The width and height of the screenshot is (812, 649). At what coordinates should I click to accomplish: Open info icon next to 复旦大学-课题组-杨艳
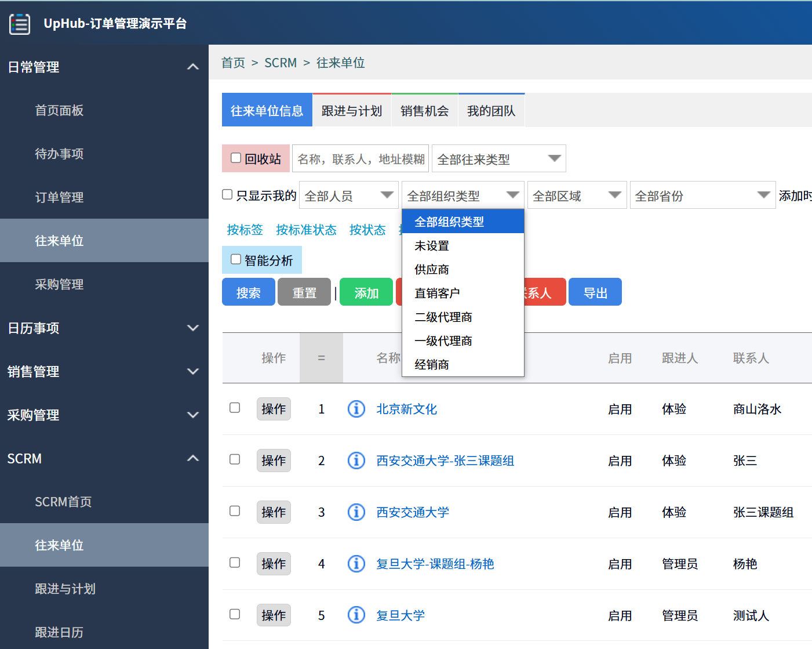pos(356,563)
